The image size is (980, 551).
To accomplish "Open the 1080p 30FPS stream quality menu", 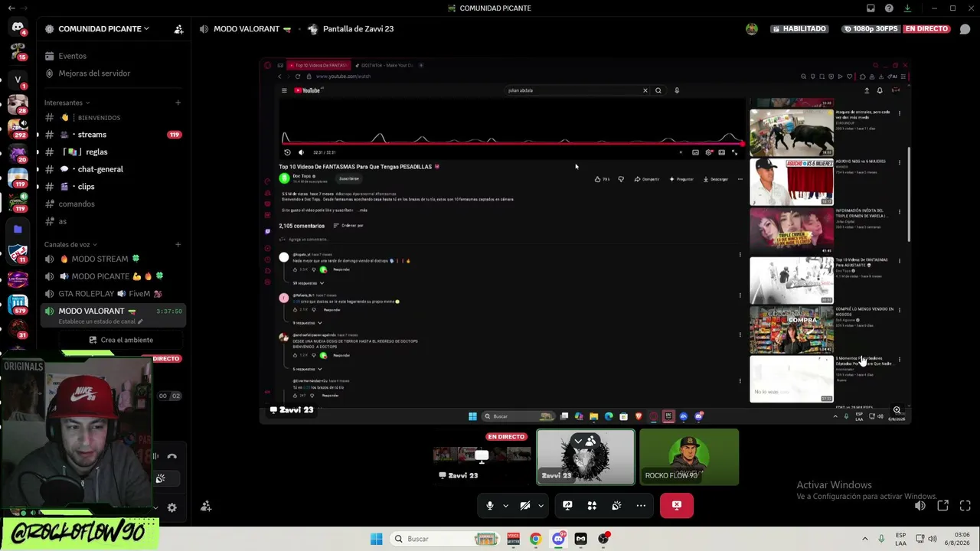I will [870, 29].
